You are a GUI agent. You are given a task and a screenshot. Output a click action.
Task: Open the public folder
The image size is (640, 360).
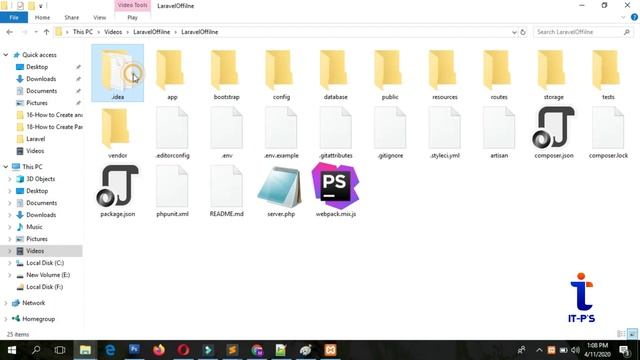coord(390,75)
